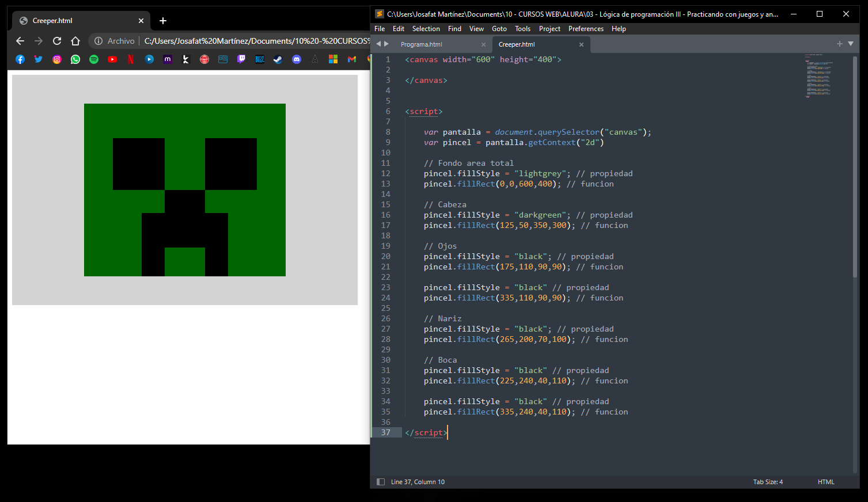The width and height of the screenshot is (868, 502).
Task: Open the Help menu
Action: (619, 29)
